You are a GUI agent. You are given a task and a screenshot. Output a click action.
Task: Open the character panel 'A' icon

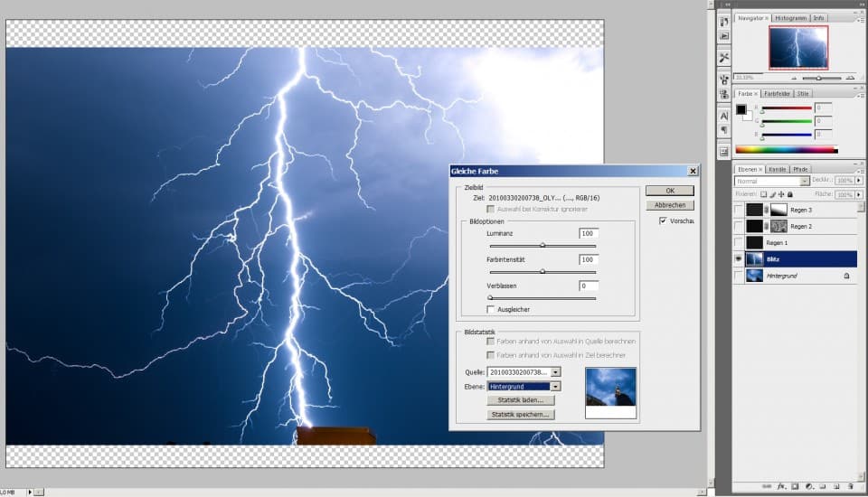724,116
